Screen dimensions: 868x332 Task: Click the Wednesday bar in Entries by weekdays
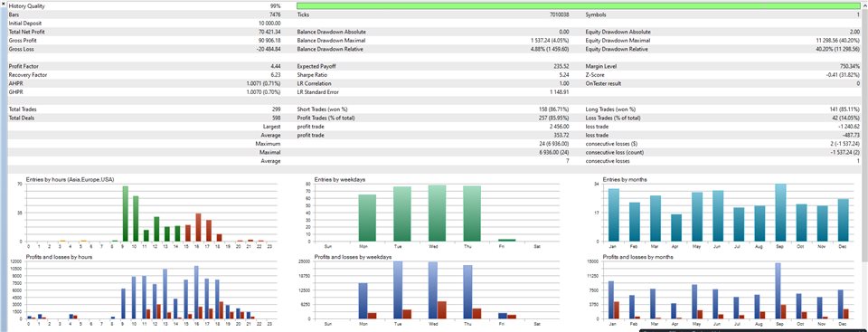pyautogui.click(x=437, y=213)
